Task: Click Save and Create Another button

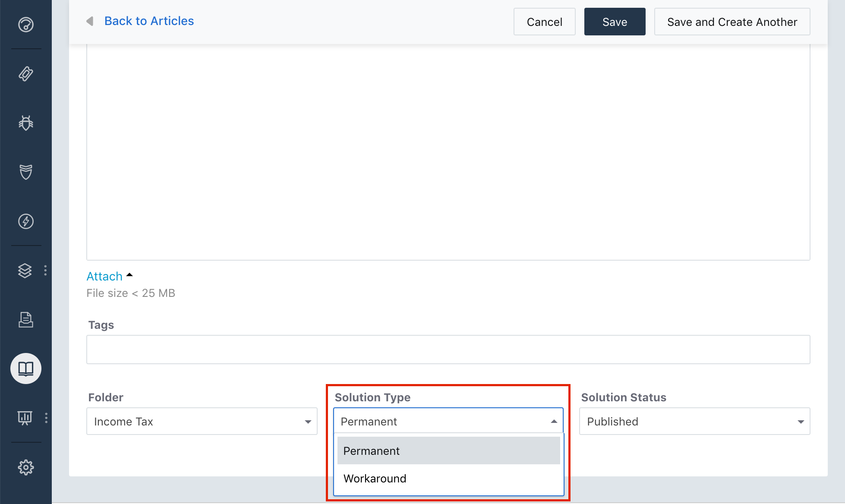Action: coord(731,22)
